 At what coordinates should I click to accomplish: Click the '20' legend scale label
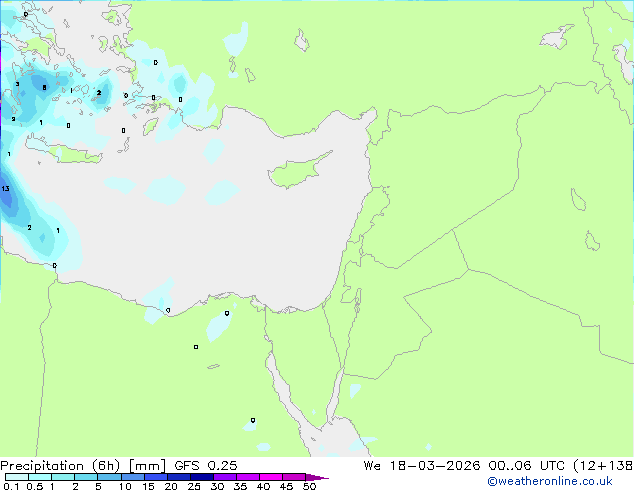tap(171, 486)
